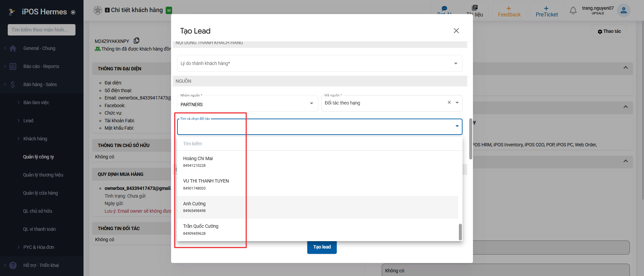Open the "Lý do thành khách hàng" dropdown
The height and width of the screenshot is (276, 644).
320,63
